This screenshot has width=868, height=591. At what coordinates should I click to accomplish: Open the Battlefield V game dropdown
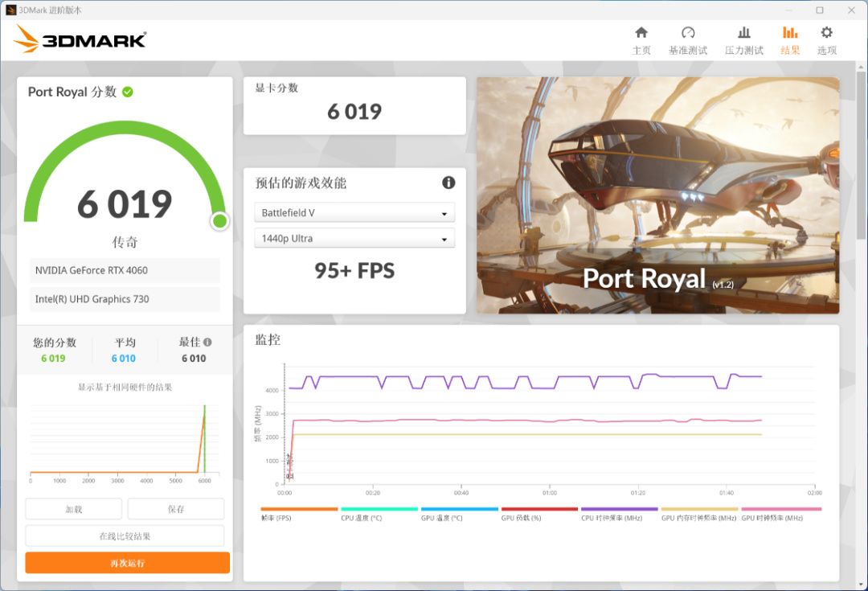click(x=354, y=213)
